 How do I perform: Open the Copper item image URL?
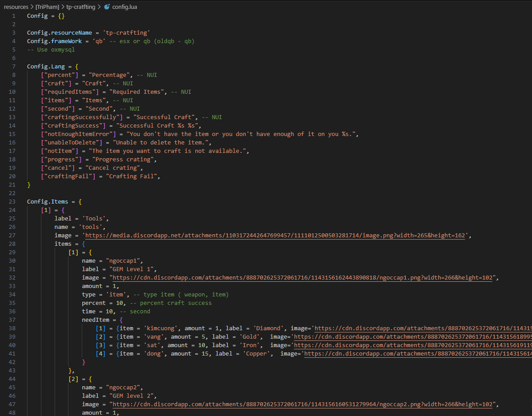417,354
